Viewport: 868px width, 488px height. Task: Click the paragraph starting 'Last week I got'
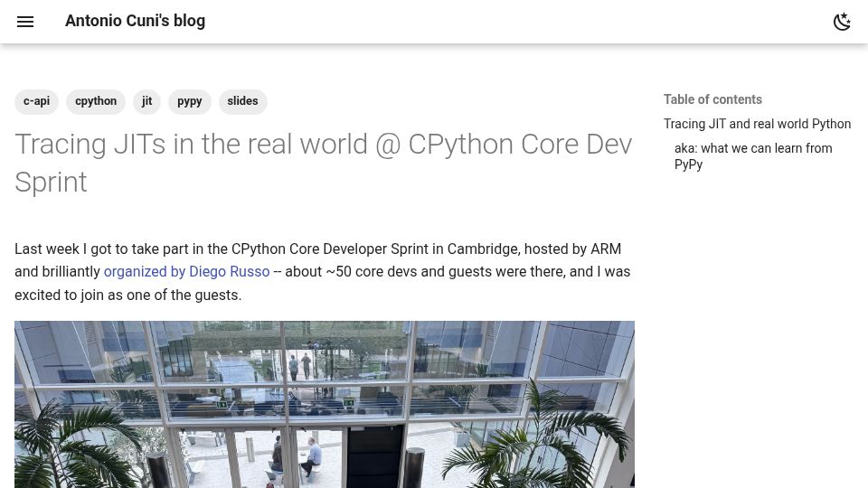[324, 272]
